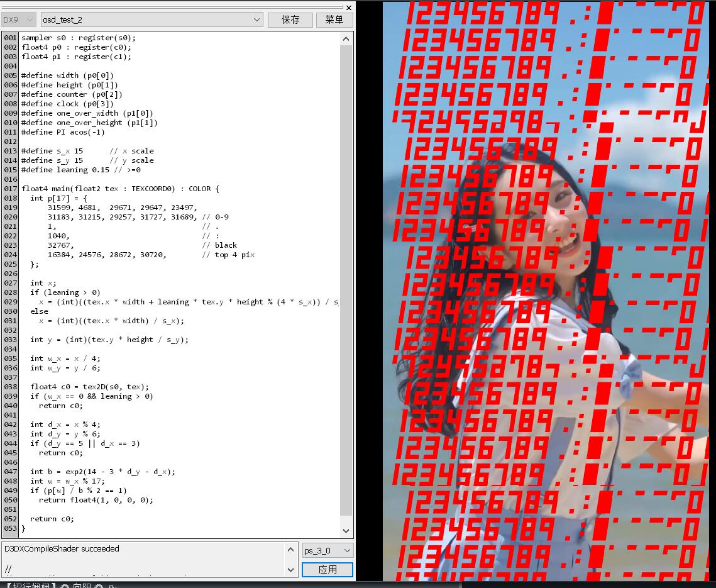Image resolution: width=716 pixels, height=588 pixels.
Task: Click the 'D3DXCompileShader succeeded' output message
Action: (62, 549)
